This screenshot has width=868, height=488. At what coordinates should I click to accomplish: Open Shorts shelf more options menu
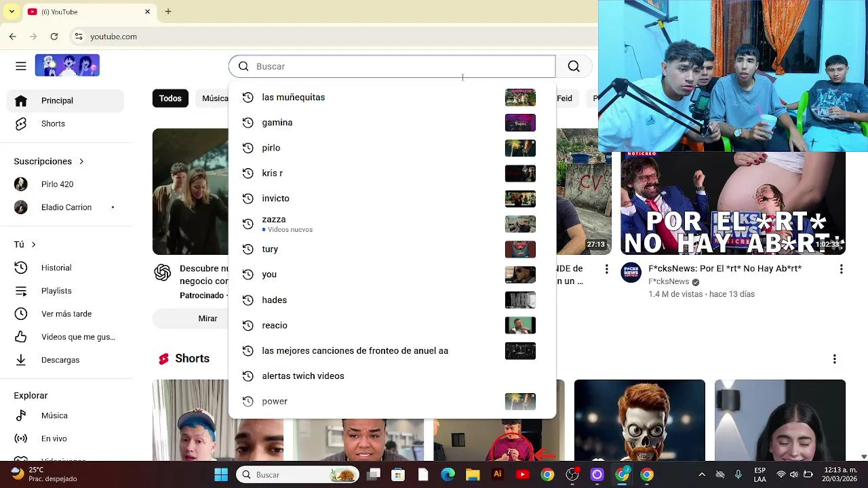[834, 359]
